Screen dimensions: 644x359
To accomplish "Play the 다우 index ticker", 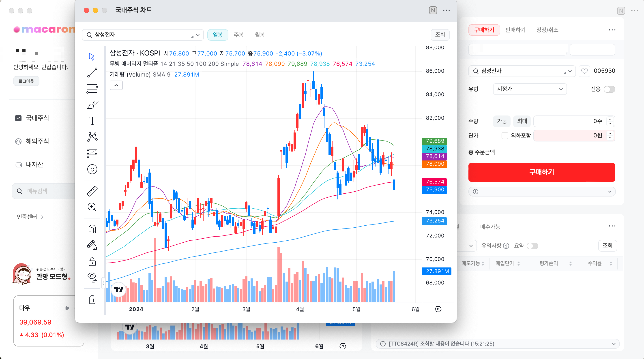I will tap(67, 308).
